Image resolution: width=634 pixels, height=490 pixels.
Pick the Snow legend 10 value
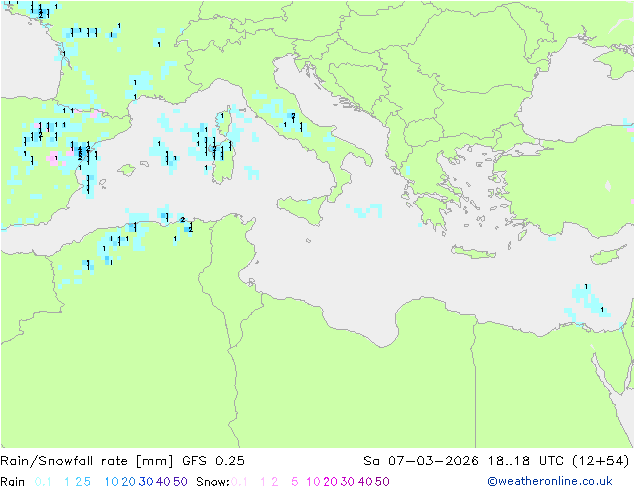tap(313, 482)
